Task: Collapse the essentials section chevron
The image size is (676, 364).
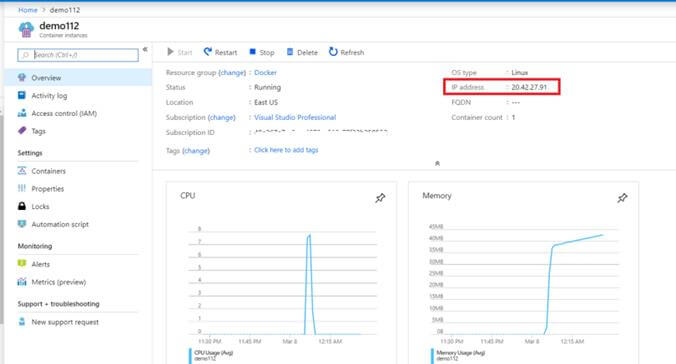Action: click(438, 163)
